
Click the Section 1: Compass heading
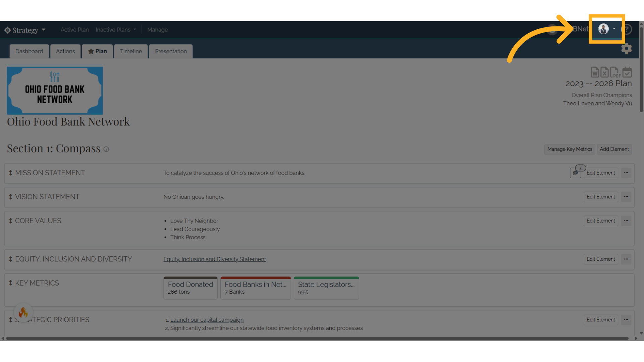[x=54, y=148]
